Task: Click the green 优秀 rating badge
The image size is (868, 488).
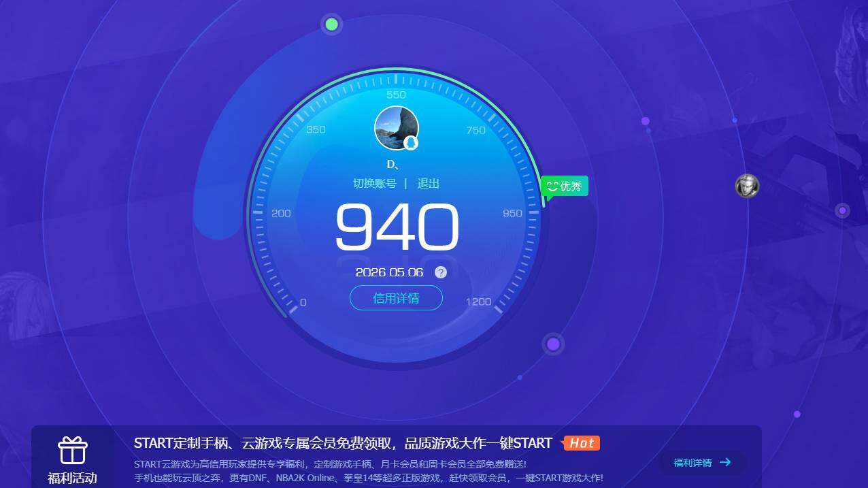Action: pyautogui.click(x=565, y=186)
